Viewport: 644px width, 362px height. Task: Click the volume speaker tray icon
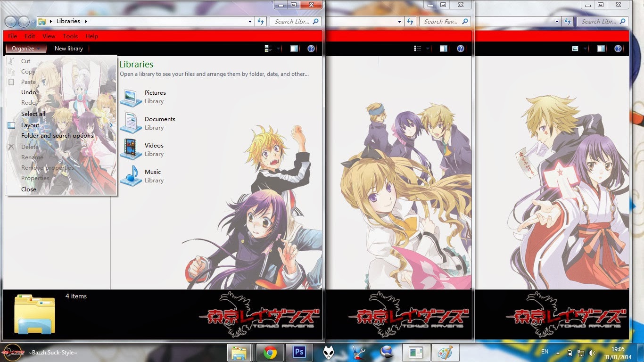click(592, 353)
